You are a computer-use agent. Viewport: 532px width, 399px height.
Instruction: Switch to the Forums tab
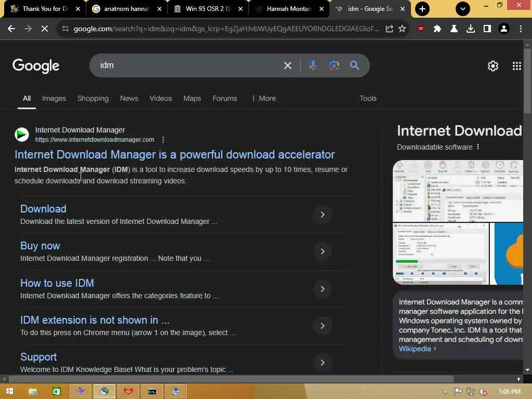pyautogui.click(x=224, y=98)
